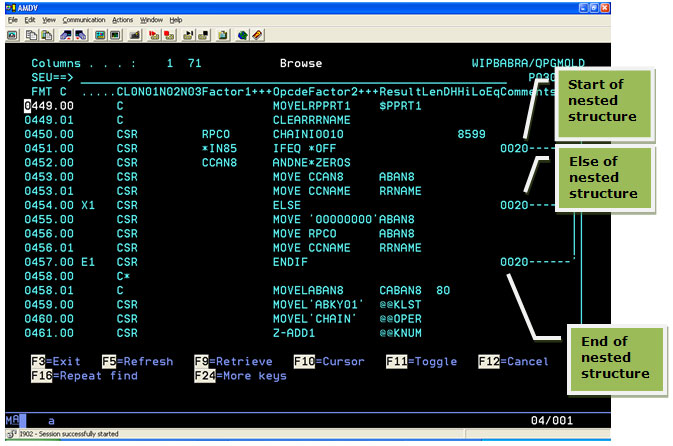Open the Window menu
The image size is (673, 446).
point(151,20)
